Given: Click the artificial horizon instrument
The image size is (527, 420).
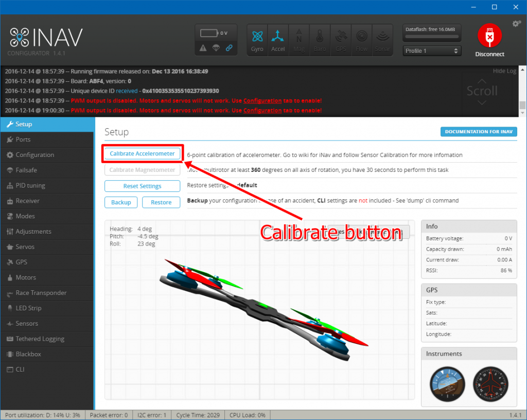Looking at the screenshot, I should pyautogui.click(x=446, y=384).
